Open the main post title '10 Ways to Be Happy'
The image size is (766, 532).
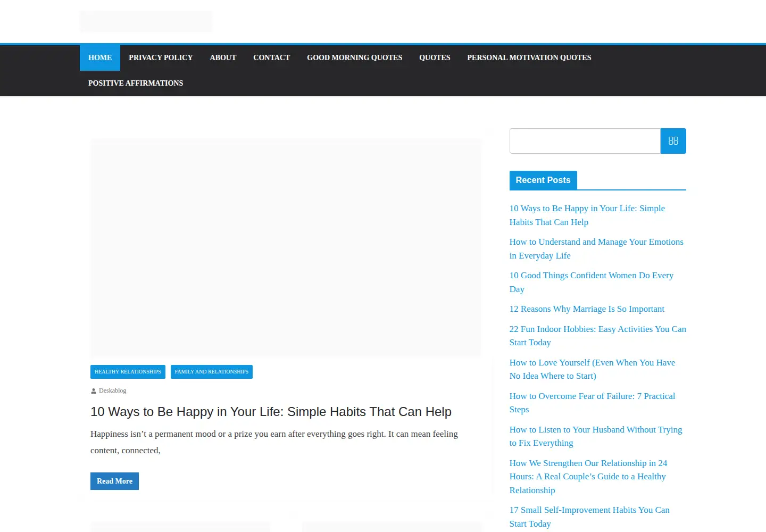coord(271,412)
